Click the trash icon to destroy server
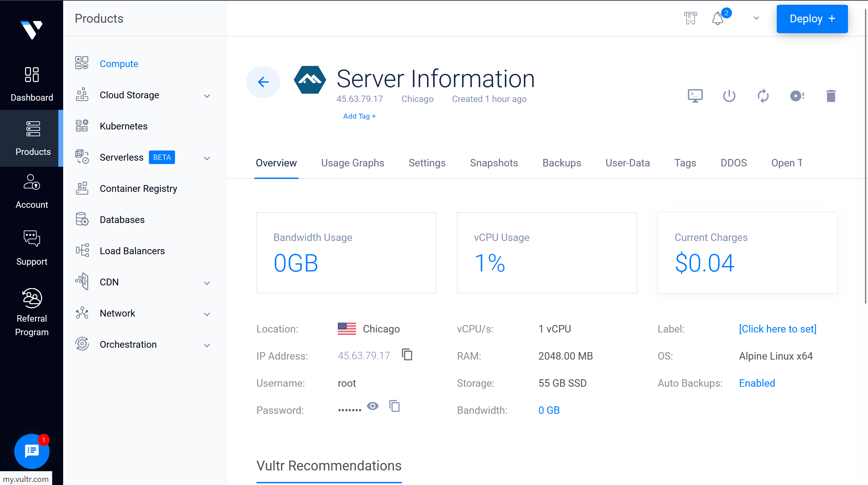The image size is (868, 485). point(831,96)
